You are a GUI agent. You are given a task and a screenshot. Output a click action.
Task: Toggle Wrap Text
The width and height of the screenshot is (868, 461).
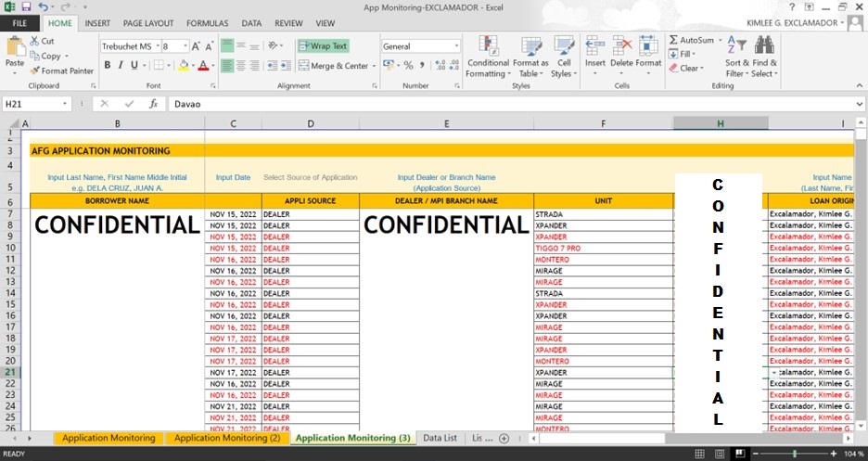click(x=324, y=46)
